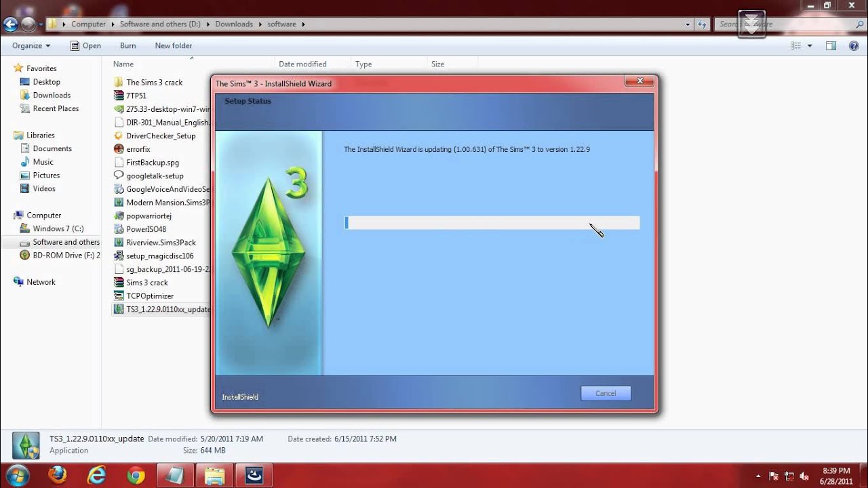Select the TCPOptimizer file
The height and width of the screenshot is (488, 868).
tap(150, 296)
